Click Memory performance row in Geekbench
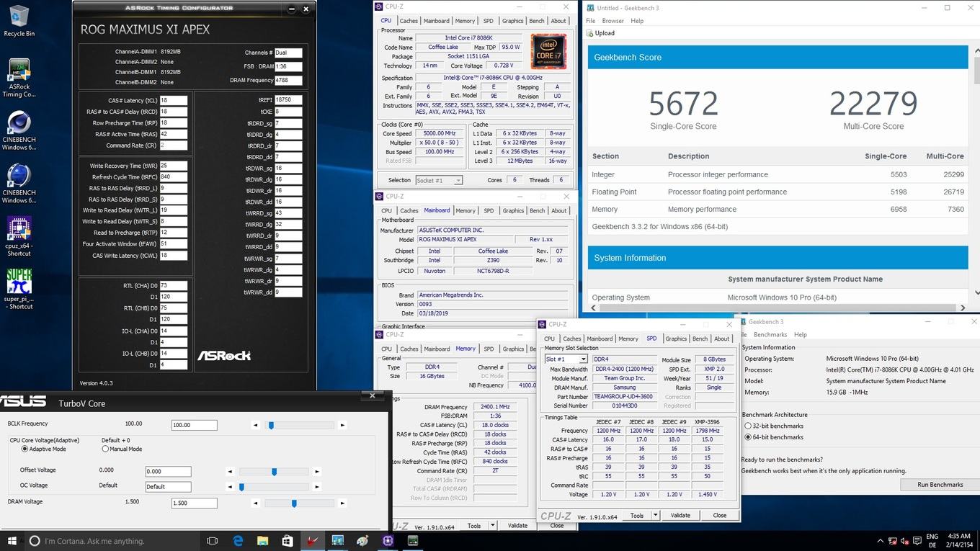 tap(778, 209)
